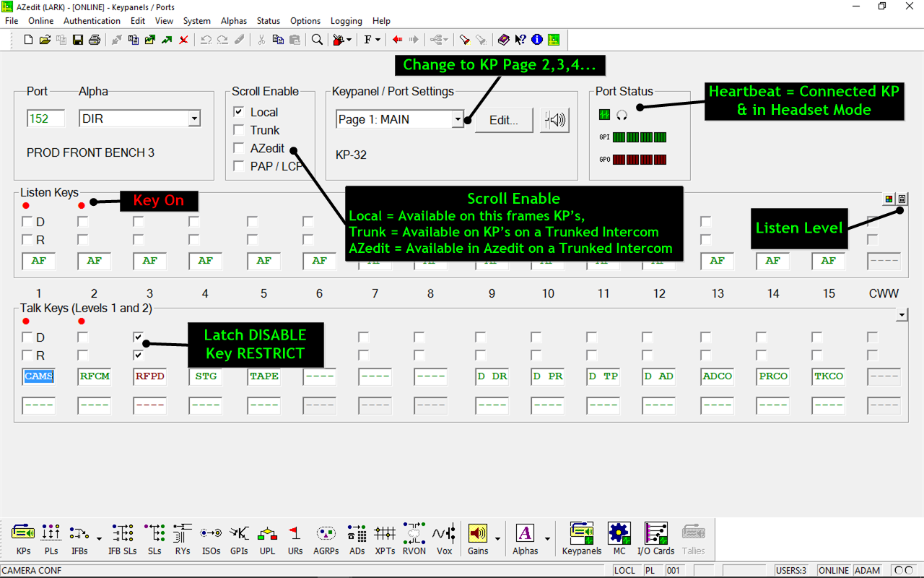The image size is (924, 578).
Task: Open the I/O Cards icon
Action: pyautogui.click(x=655, y=539)
